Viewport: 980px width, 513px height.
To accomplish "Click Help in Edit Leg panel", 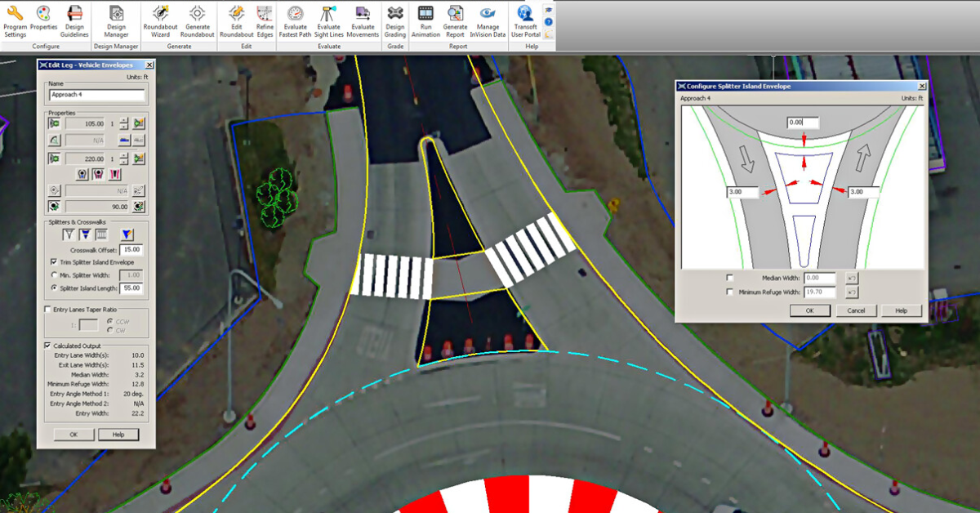I will tap(118, 435).
